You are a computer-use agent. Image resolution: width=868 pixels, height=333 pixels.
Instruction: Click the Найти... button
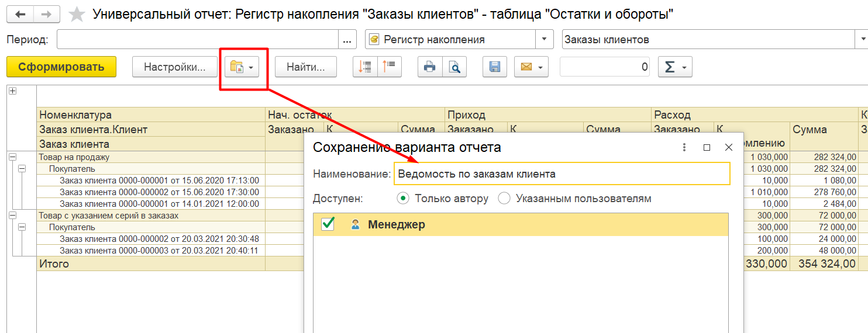point(306,67)
